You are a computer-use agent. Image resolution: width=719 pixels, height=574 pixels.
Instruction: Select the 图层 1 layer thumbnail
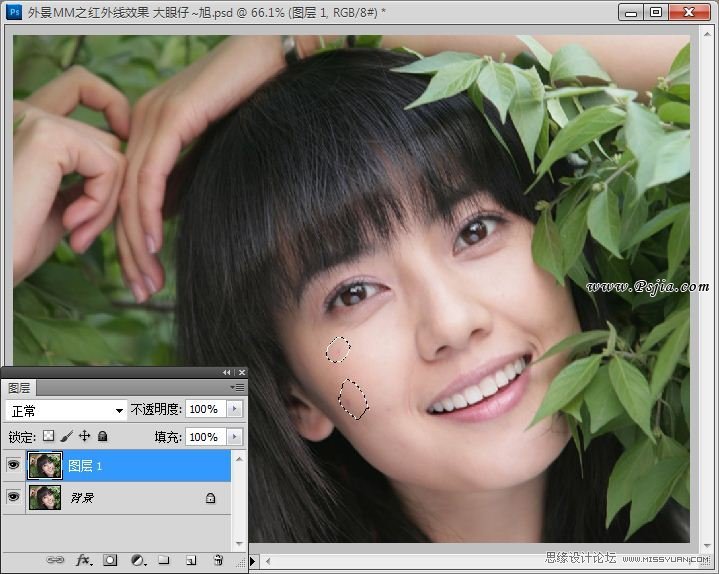[44, 465]
